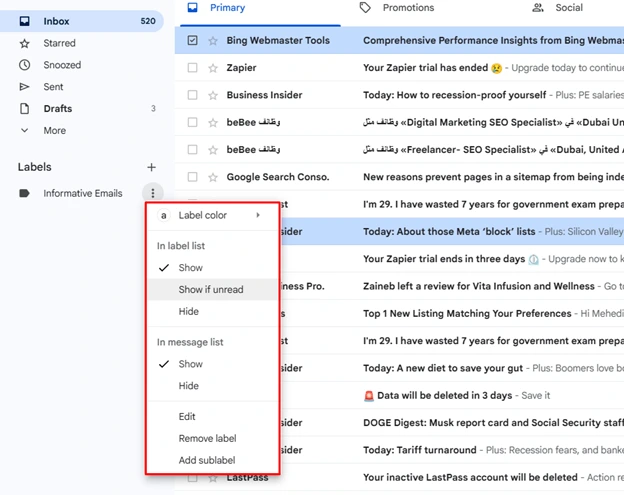Open the Snoozed clock icon
The width and height of the screenshot is (624, 495).
(25, 65)
